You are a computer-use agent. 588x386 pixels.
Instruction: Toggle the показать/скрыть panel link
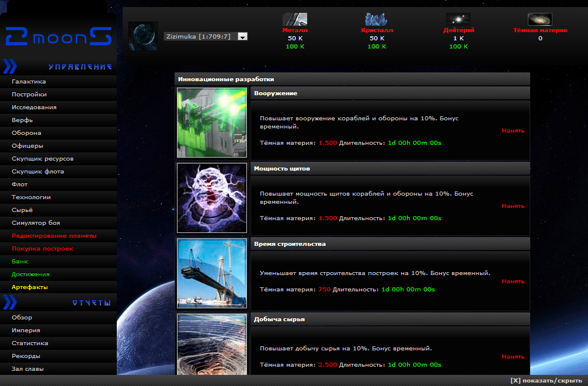[x=545, y=380]
